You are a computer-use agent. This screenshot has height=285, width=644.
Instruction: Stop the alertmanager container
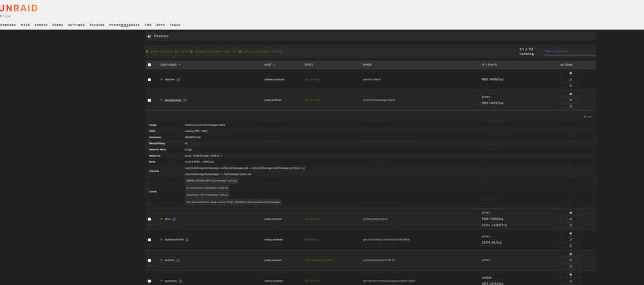pos(571,93)
